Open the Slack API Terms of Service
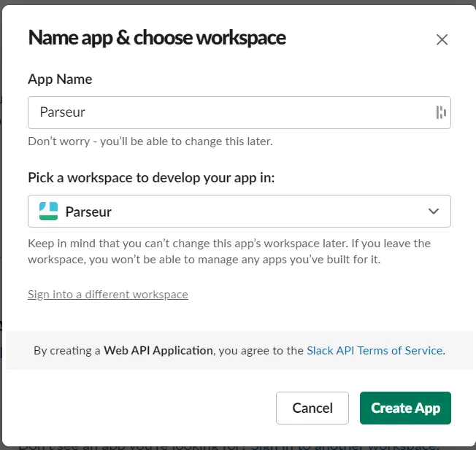476x450 pixels. coord(375,351)
